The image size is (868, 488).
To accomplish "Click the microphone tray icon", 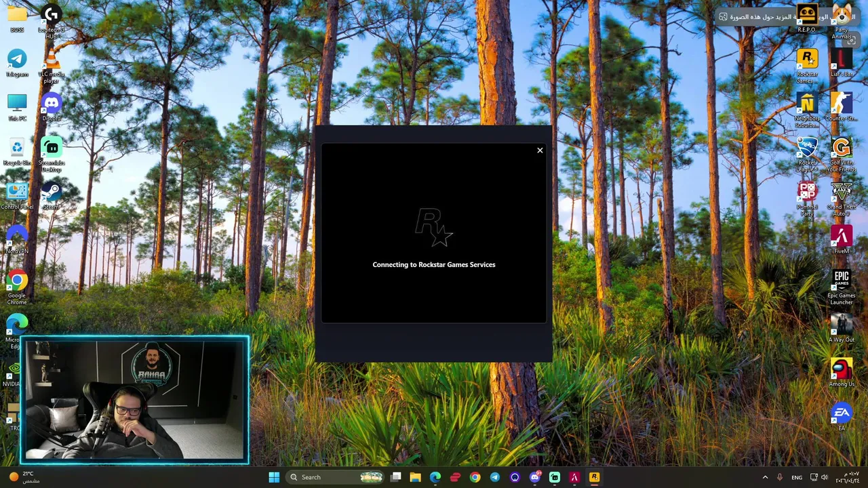I will (x=780, y=477).
